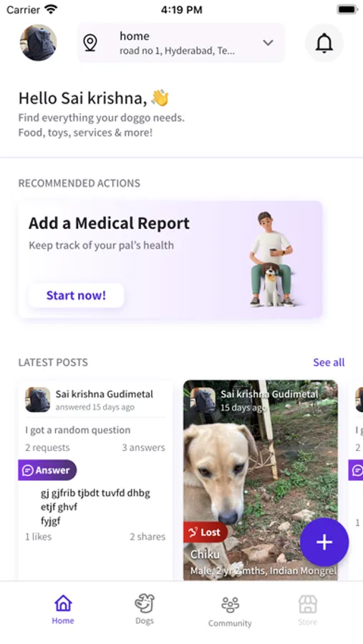Tap the location pin icon

tap(90, 43)
